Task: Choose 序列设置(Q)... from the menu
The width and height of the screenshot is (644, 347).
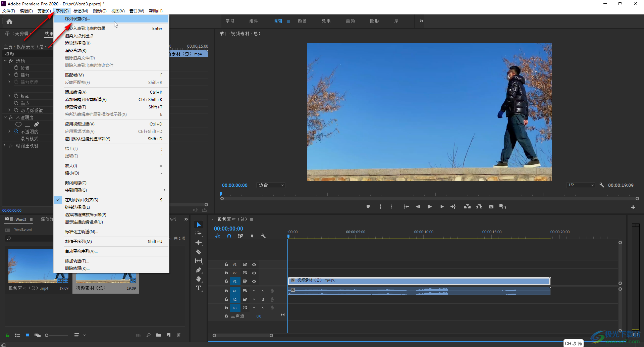Action: (78, 19)
